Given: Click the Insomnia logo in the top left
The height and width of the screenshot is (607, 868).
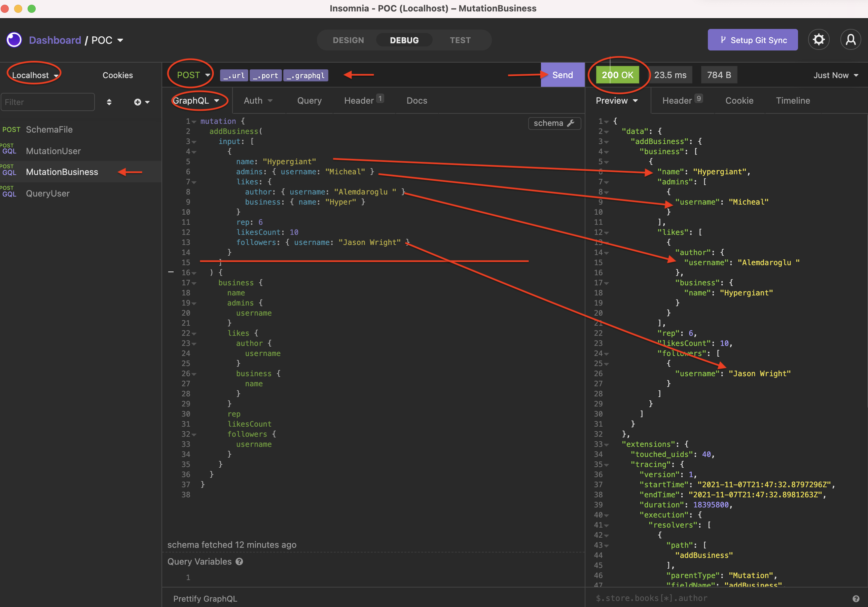Looking at the screenshot, I should [14, 39].
